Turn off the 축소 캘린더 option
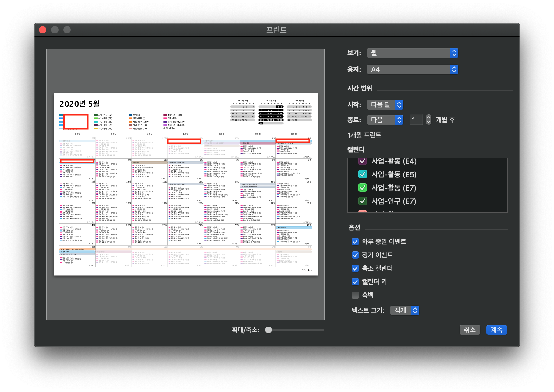 (x=355, y=268)
